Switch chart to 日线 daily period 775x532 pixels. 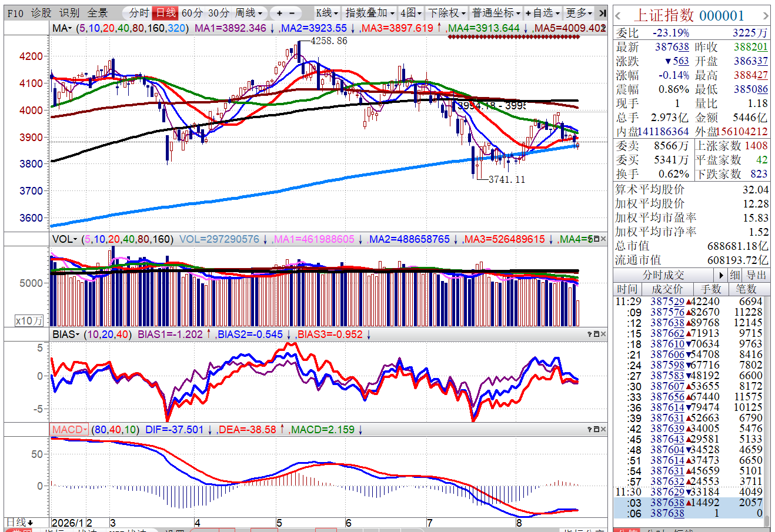pyautogui.click(x=166, y=12)
